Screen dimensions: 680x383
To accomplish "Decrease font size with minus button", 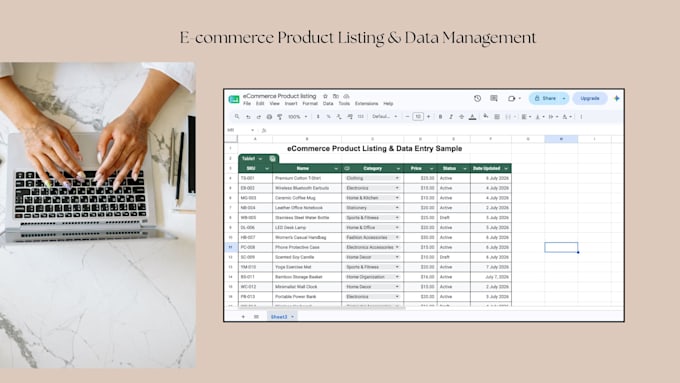I will point(407,117).
